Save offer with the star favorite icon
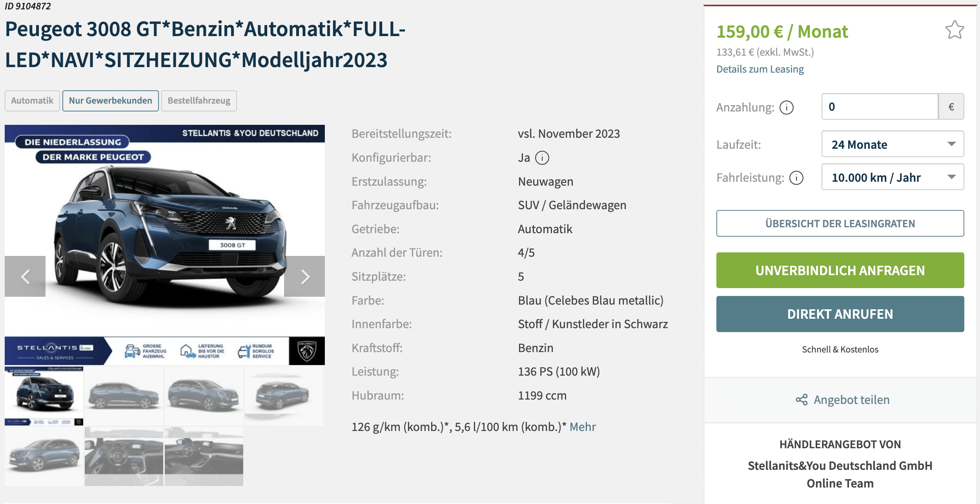Image resolution: width=980 pixels, height=504 pixels. [954, 30]
